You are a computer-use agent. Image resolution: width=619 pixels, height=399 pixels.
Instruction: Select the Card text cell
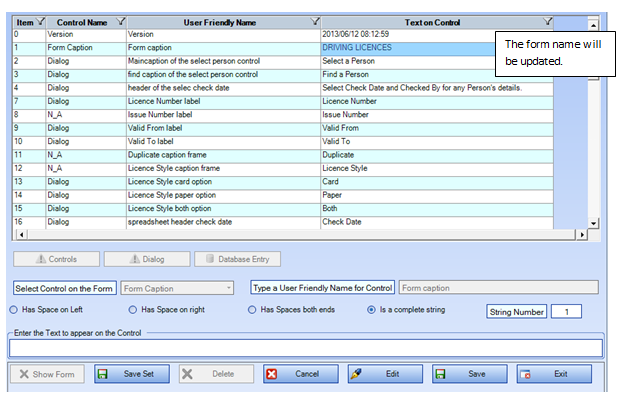(437, 182)
